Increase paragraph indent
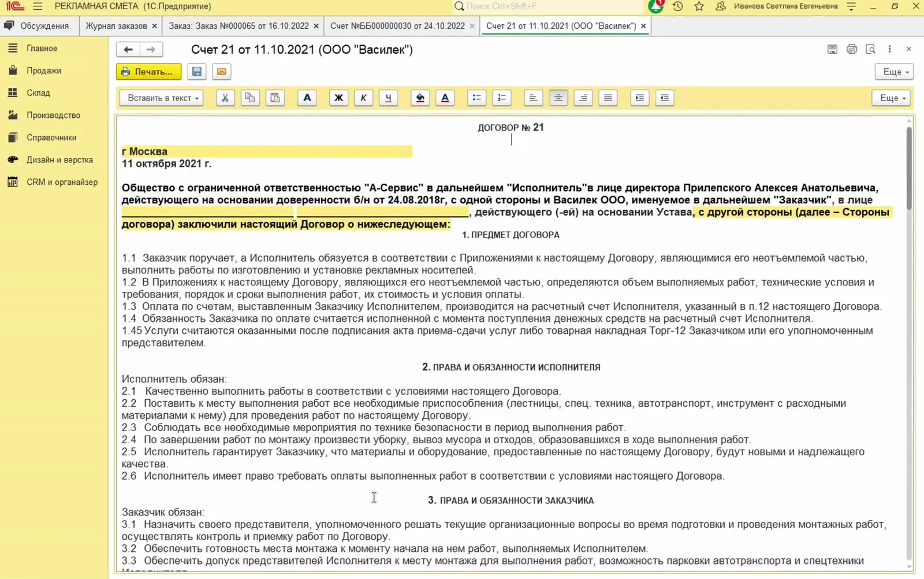 (x=639, y=98)
